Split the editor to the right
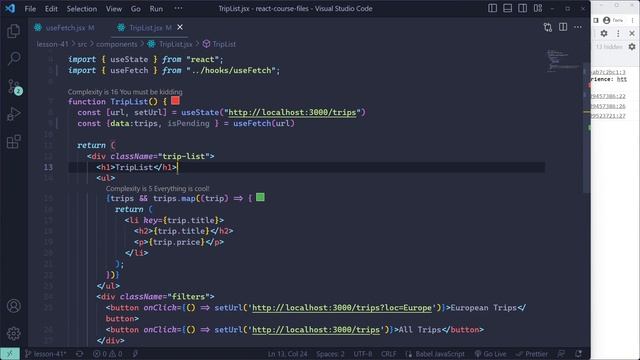This screenshot has height=360, width=640. [563, 27]
